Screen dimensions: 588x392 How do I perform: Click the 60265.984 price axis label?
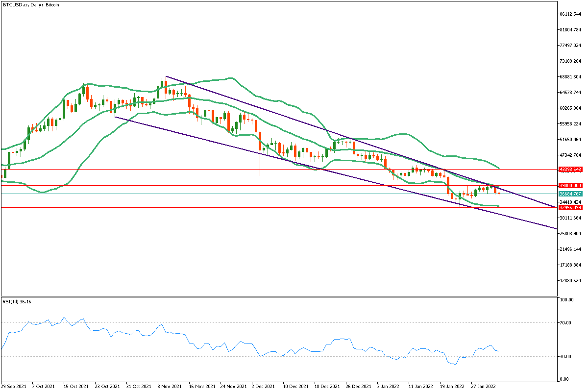[570, 108]
